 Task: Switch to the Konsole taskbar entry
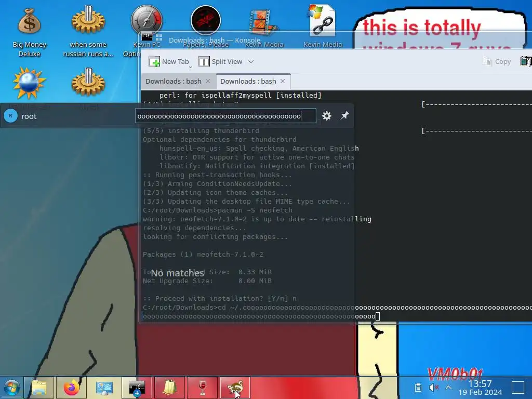pyautogui.click(x=137, y=388)
